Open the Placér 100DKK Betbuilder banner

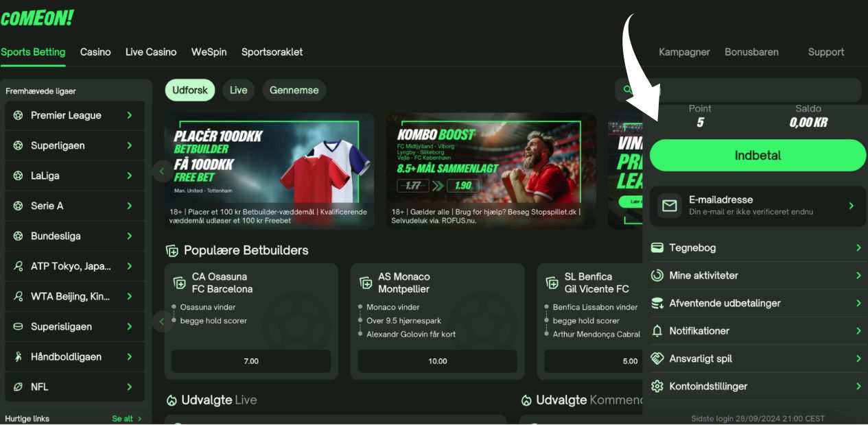click(269, 171)
